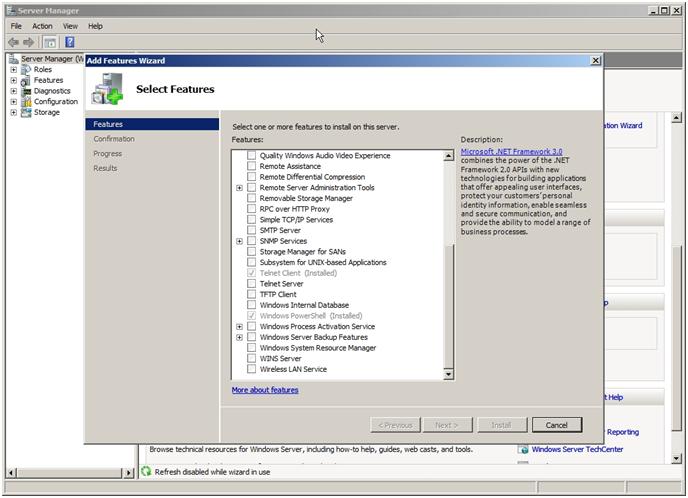Expand the Configuration tree node
The height and width of the screenshot is (498, 688).
[x=14, y=102]
